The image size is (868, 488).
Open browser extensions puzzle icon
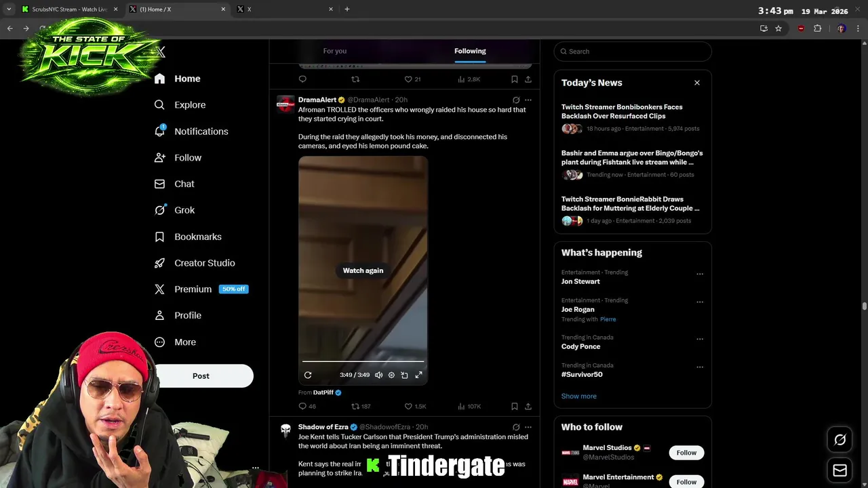pos(817,28)
